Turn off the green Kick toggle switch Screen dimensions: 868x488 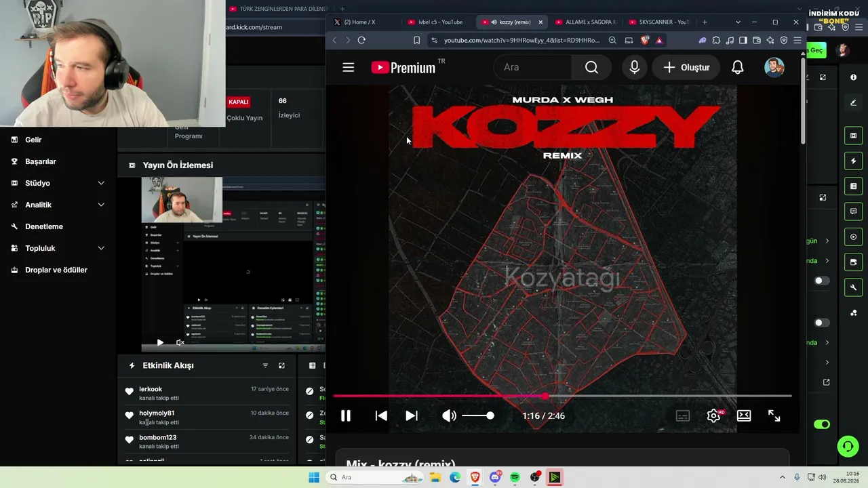point(822,424)
